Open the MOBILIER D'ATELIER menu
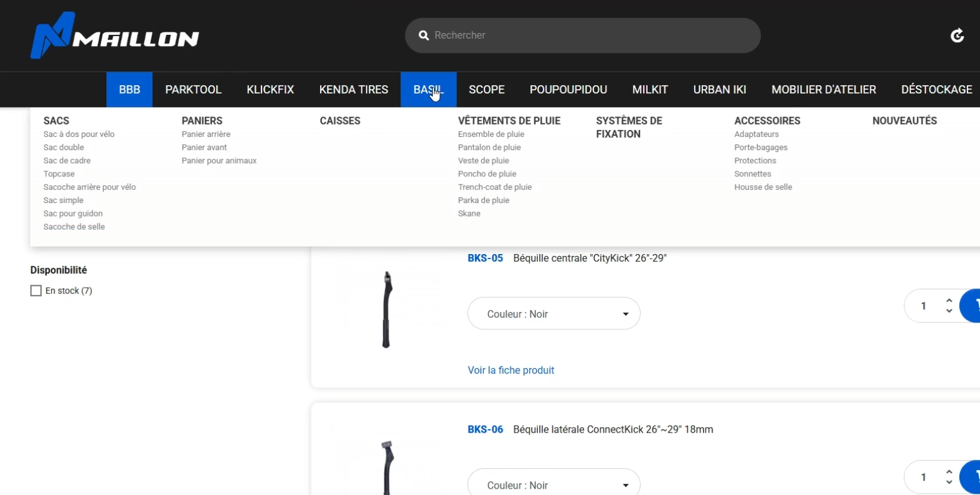 click(x=824, y=90)
